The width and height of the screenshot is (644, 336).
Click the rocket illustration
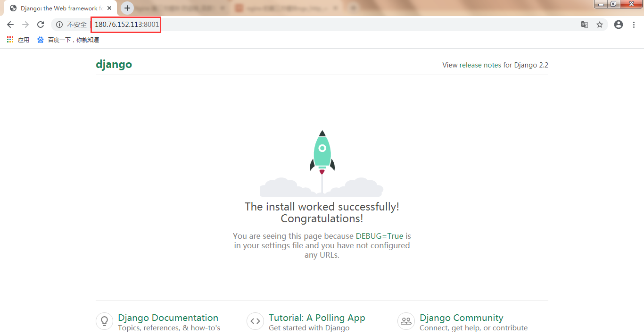tap(322, 163)
